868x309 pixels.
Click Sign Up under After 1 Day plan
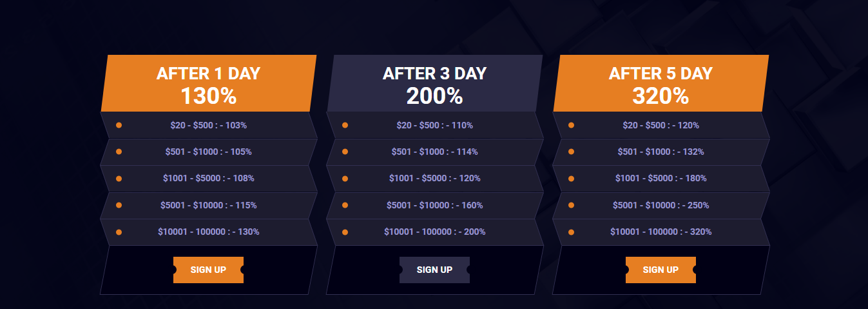click(x=208, y=270)
